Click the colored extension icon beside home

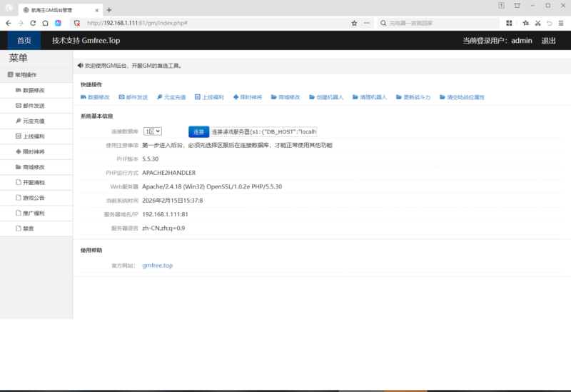[58, 23]
